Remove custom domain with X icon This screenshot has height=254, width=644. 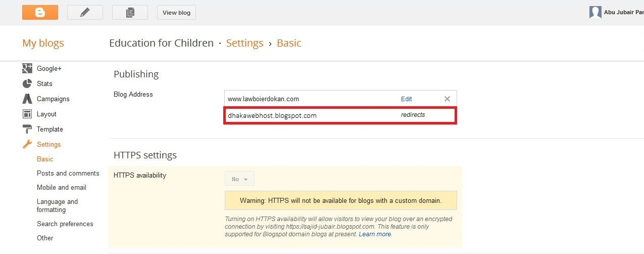tap(447, 99)
